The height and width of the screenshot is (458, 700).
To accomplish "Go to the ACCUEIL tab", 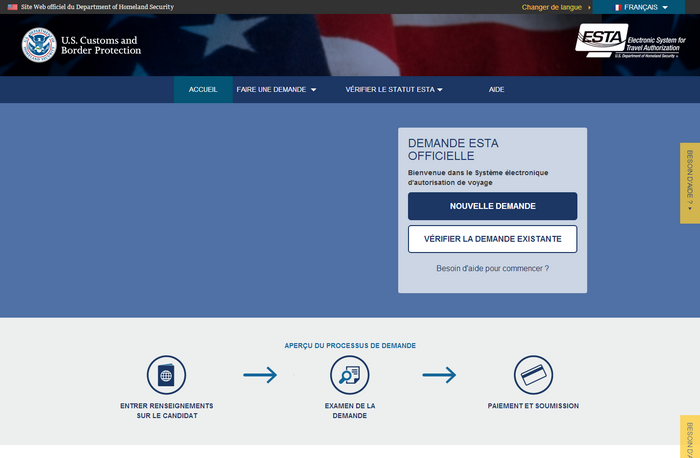I will (203, 89).
